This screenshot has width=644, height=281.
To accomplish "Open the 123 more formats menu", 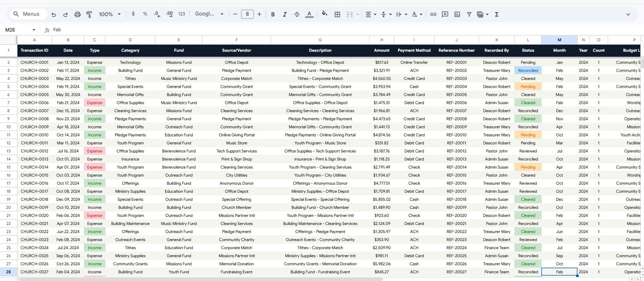I will tap(182, 14).
